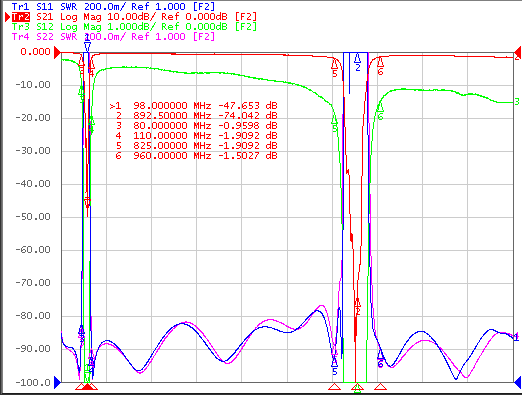Click the red reference arrow at top right

click(x=517, y=53)
